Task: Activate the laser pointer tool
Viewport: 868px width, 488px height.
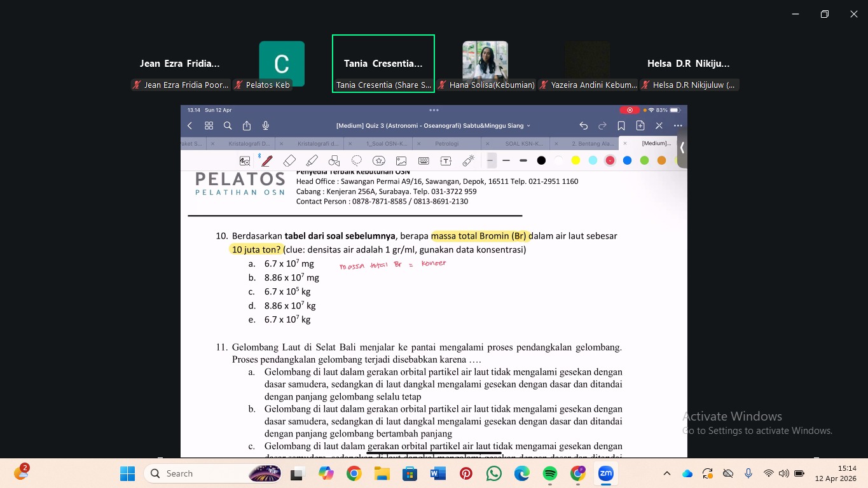Action: 468,161
